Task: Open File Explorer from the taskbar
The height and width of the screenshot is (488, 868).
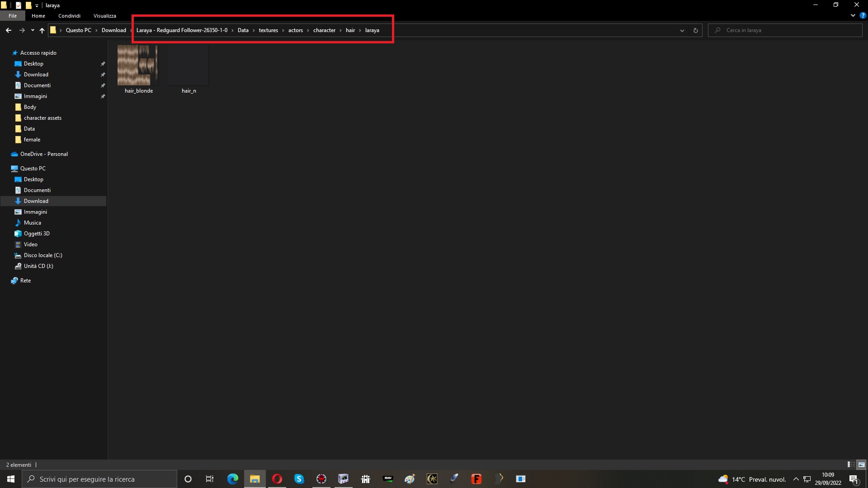Action: point(255,479)
